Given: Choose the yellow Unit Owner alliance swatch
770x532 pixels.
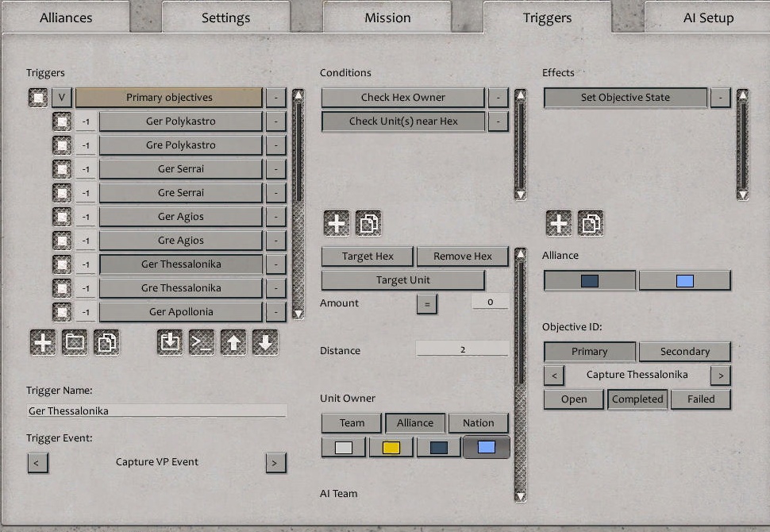Looking at the screenshot, I should pos(391,448).
